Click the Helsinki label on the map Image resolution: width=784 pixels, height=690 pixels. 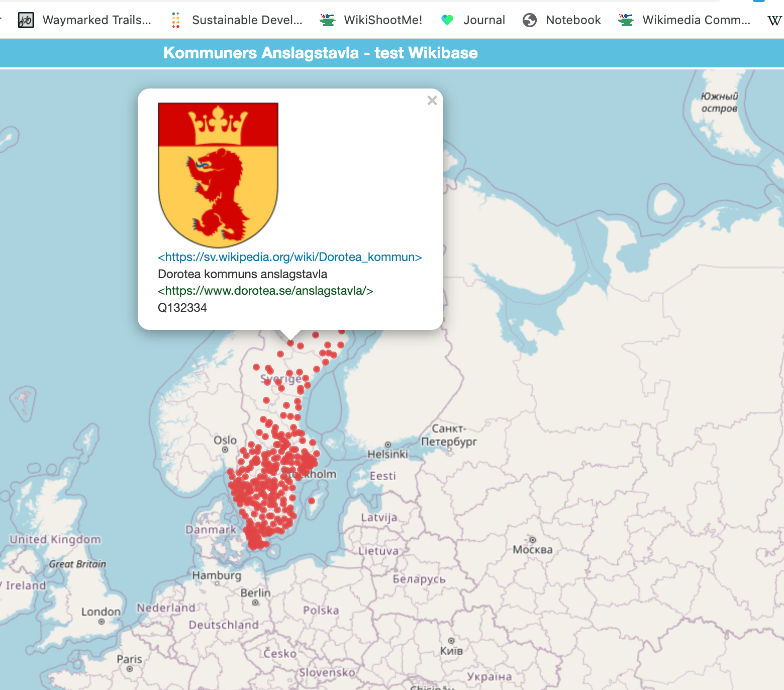[387, 454]
